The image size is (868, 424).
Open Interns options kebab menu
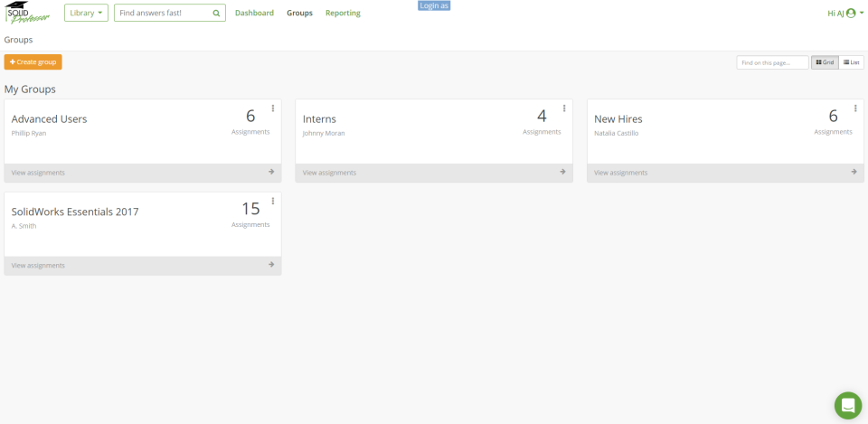564,108
